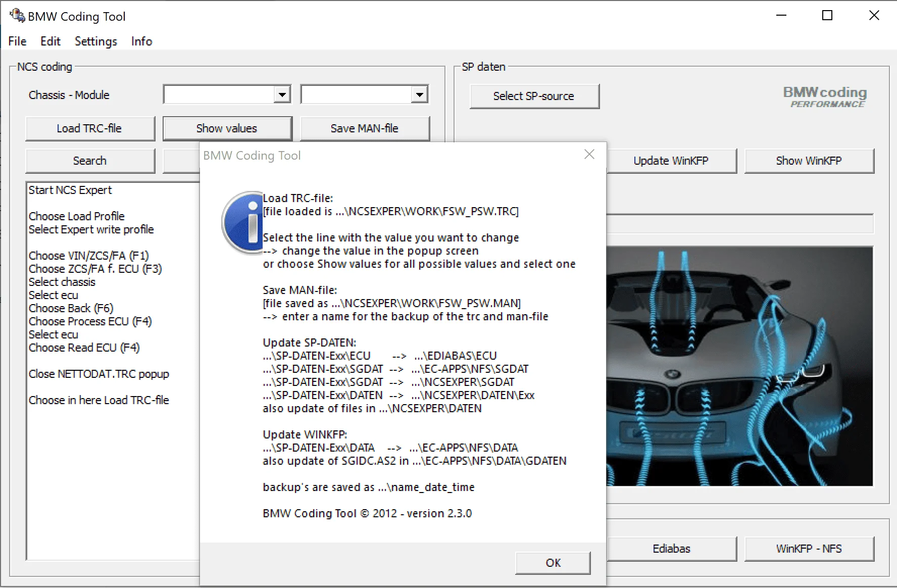Close the main BMW Coding Tool window
Viewport: 897px width, 588px height.
[x=874, y=16]
